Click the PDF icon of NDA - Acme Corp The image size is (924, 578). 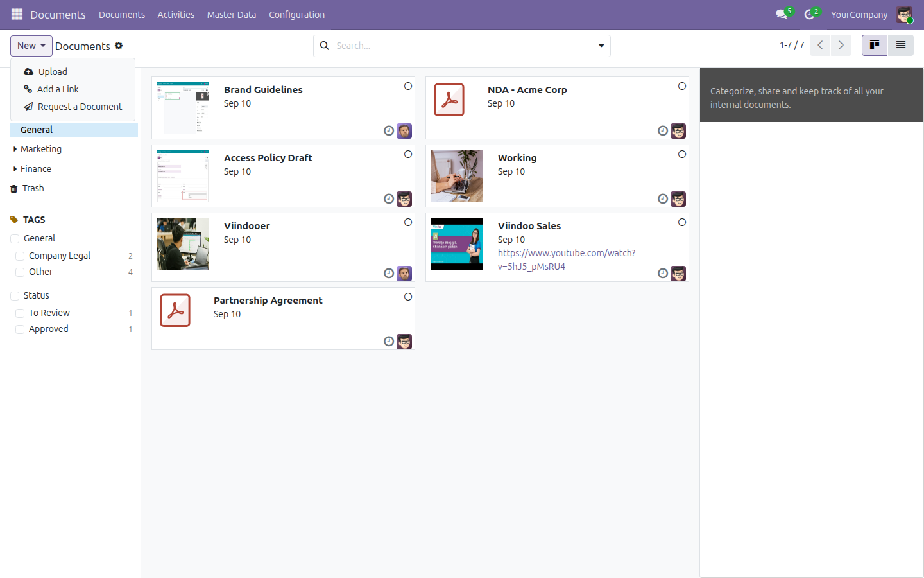(x=449, y=100)
